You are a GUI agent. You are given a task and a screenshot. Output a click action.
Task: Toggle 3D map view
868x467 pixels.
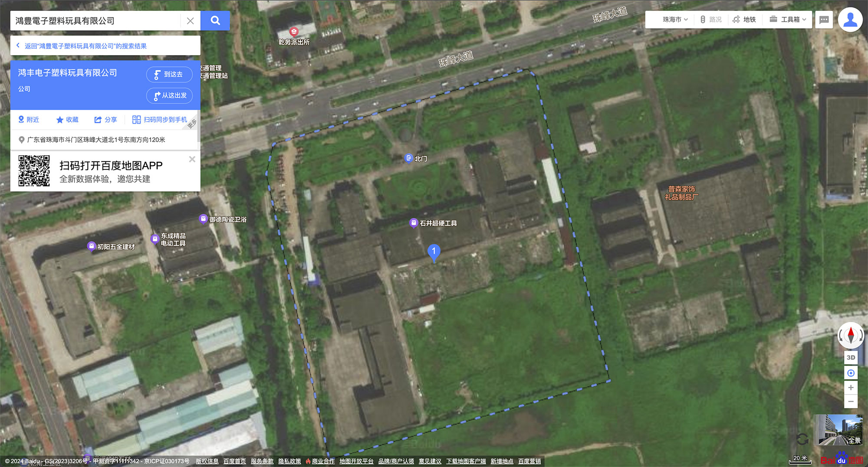pos(851,358)
